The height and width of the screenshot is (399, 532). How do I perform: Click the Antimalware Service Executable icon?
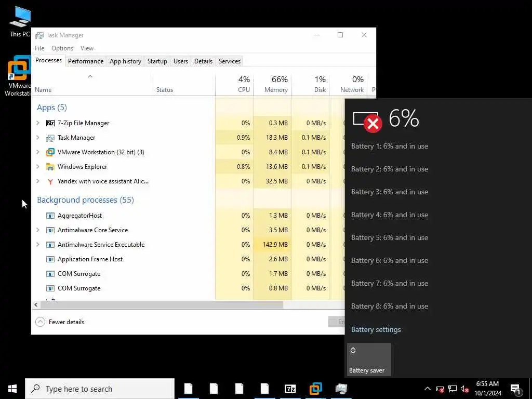(x=50, y=245)
